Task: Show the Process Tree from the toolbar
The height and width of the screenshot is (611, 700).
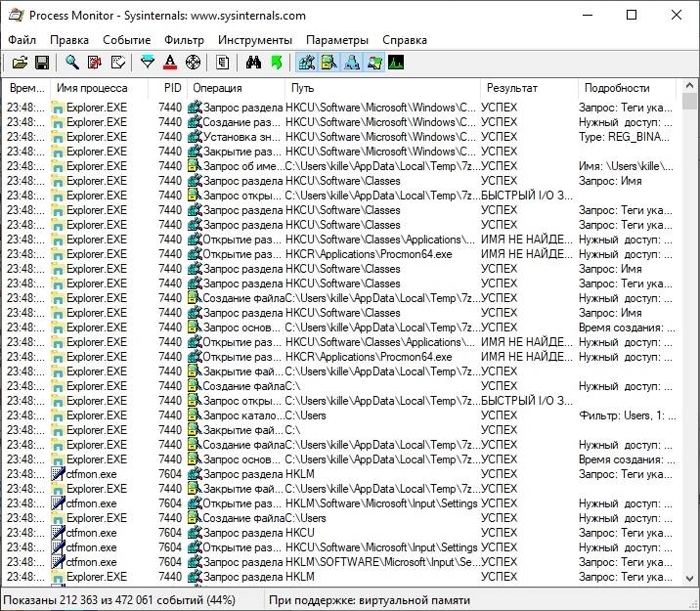Action: click(x=222, y=63)
